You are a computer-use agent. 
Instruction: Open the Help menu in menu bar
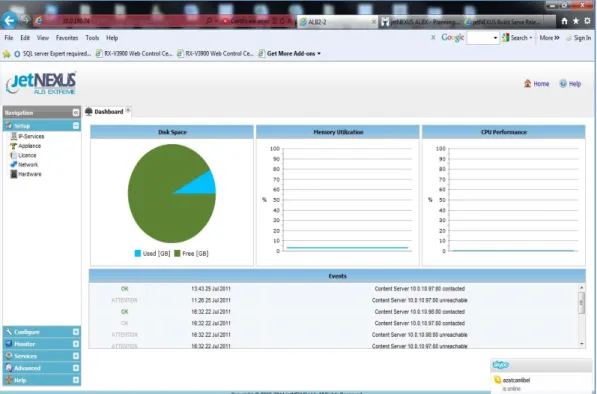pos(112,38)
